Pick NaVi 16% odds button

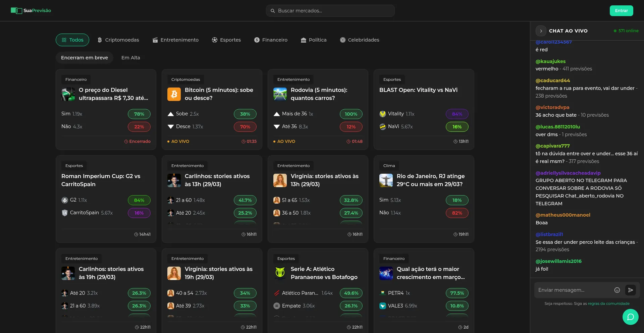(x=457, y=127)
